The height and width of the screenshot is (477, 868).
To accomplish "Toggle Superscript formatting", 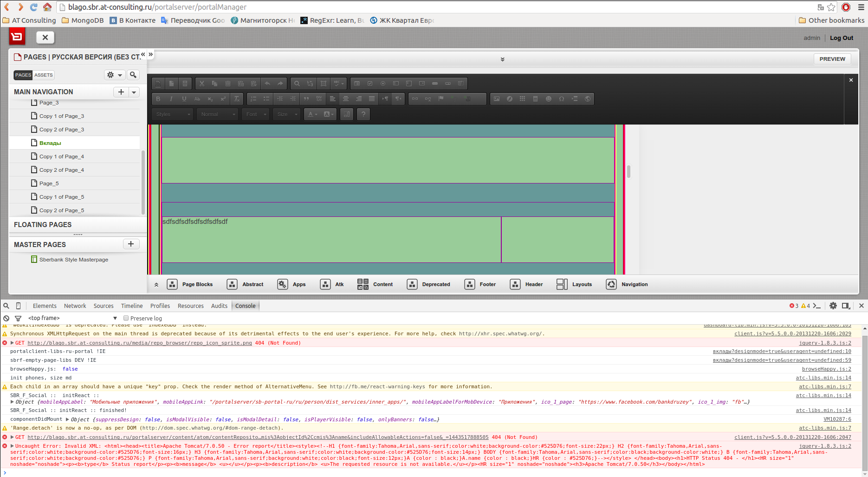I will click(x=223, y=99).
